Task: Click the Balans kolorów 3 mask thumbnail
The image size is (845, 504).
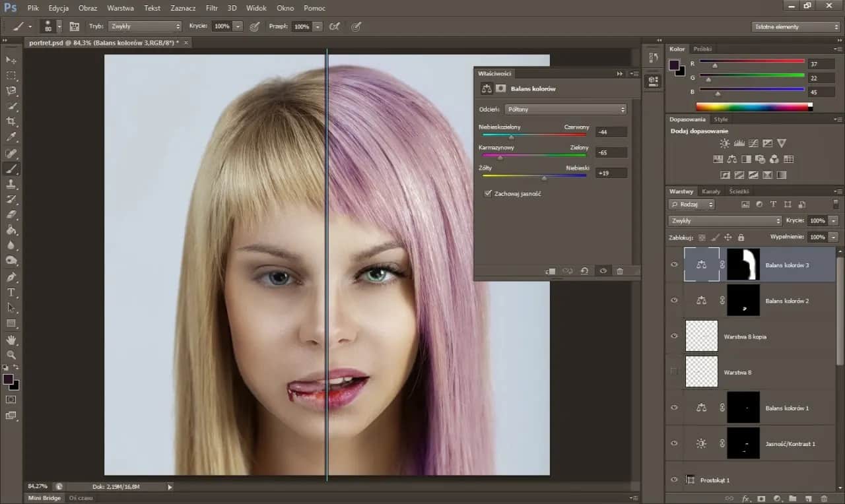Action: pos(743,264)
